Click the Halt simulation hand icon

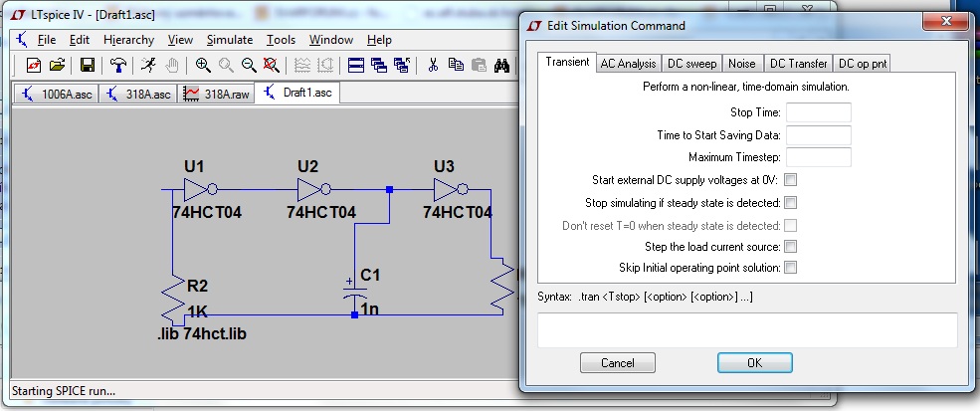[172, 65]
